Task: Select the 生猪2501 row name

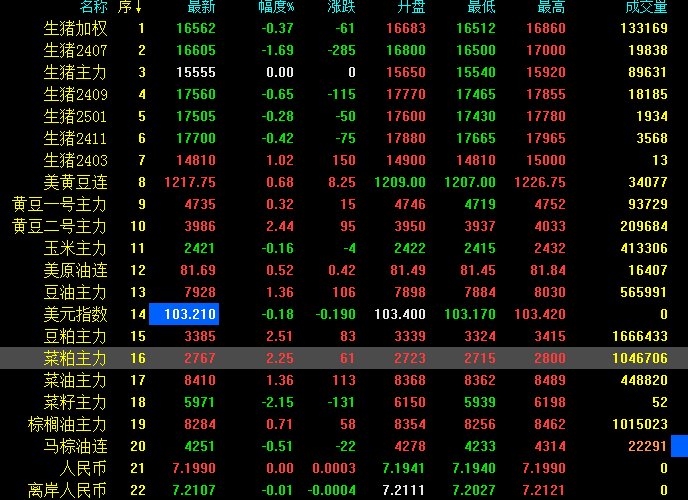Action: 75,116
